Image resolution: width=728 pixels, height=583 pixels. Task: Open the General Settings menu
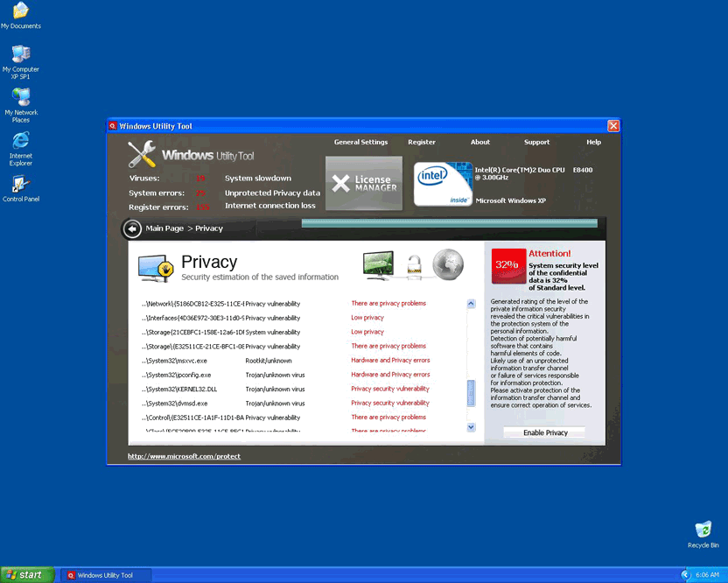(x=360, y=142)
